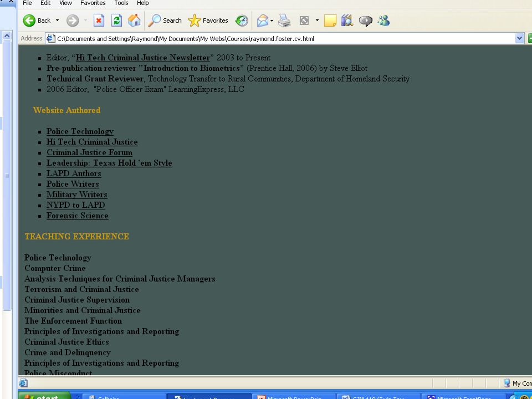Screen dimensions: 532x399
Task: Click the Discuss speech bubble icon
Action: point(366,21)
